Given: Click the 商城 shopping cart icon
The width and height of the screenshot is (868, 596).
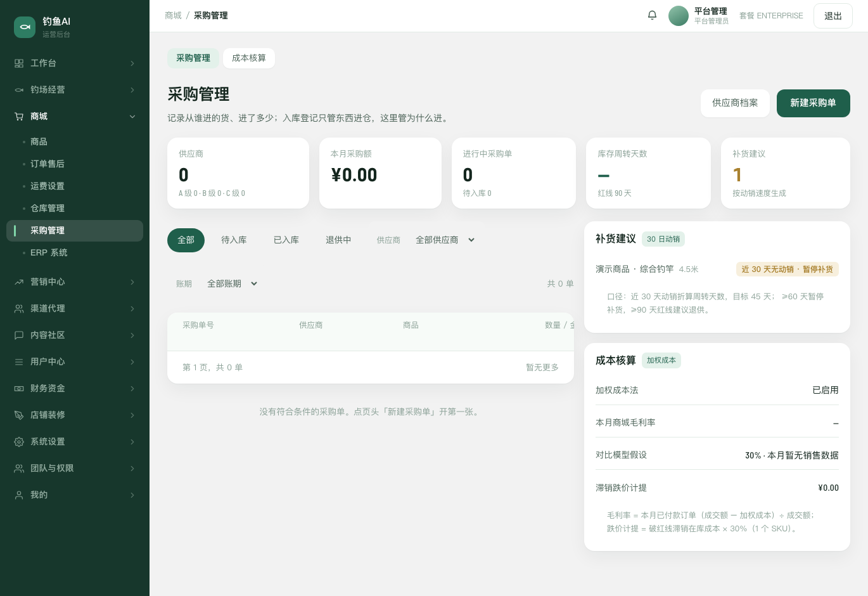Looking at the screenshot, I should click(x=19, y=117).
